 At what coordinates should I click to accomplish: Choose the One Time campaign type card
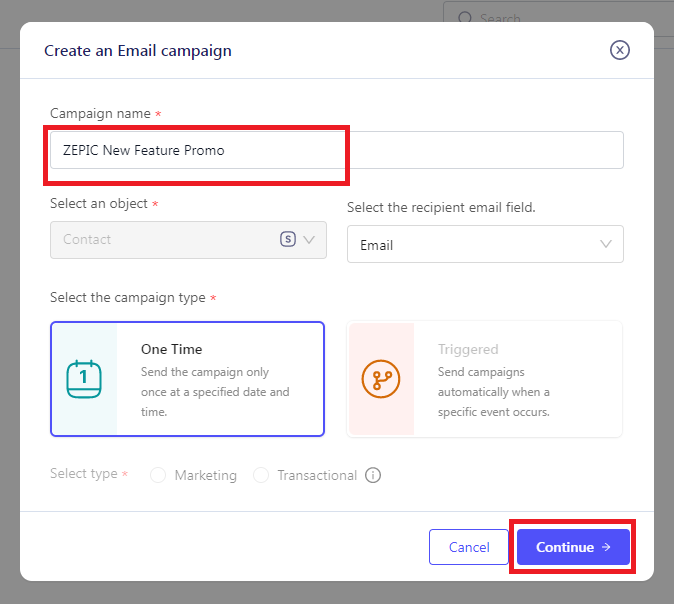[x=187, y=379]
